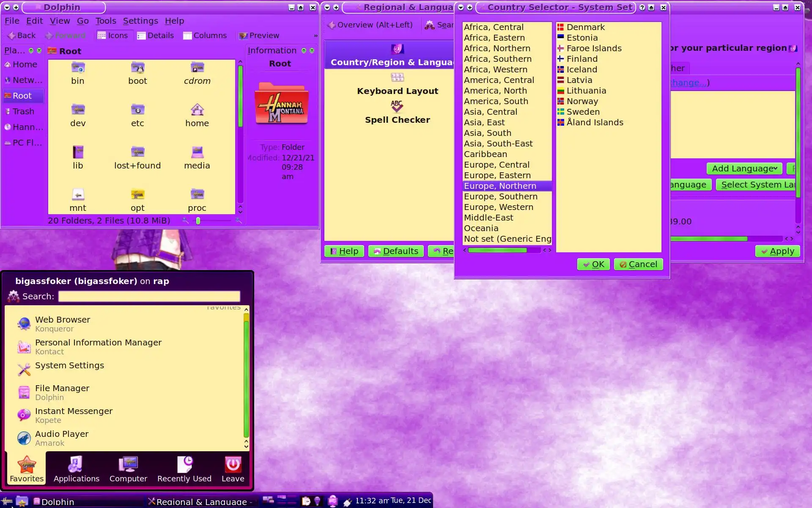This screenshot has height=508, width=812.
Task: Open the Country Selector window menu arrow
Action: tap(461, 7)
